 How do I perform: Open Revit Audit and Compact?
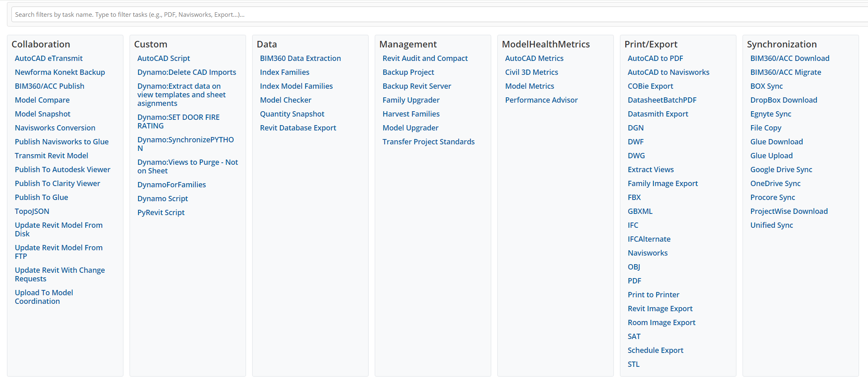(425, 58)
